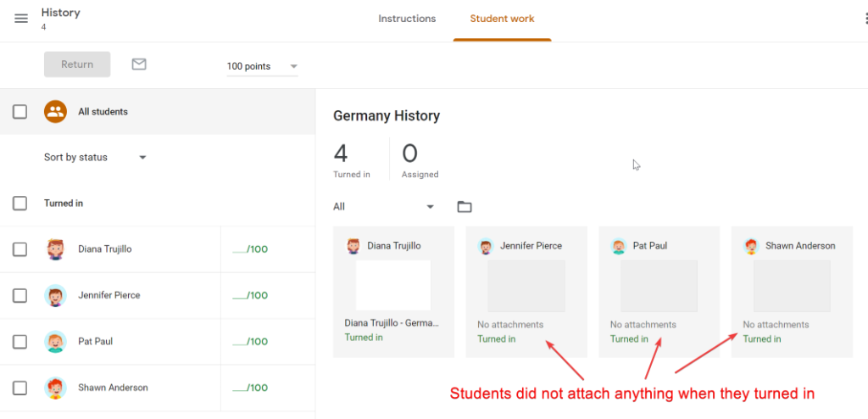This screenshot has height=419, width=868.
Task: Expand the Sort by status dropdown
Action: [95, 158]
